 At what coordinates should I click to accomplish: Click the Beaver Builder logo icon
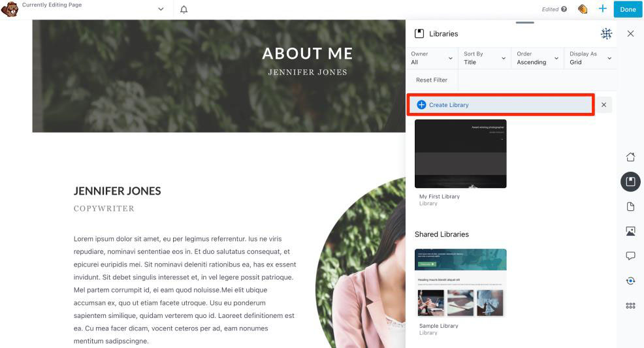click(9, 9)
